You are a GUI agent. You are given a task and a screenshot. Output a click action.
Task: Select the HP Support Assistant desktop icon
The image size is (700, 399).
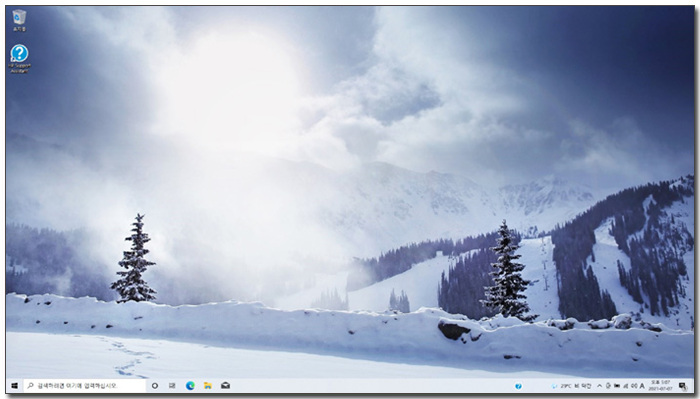19,58
